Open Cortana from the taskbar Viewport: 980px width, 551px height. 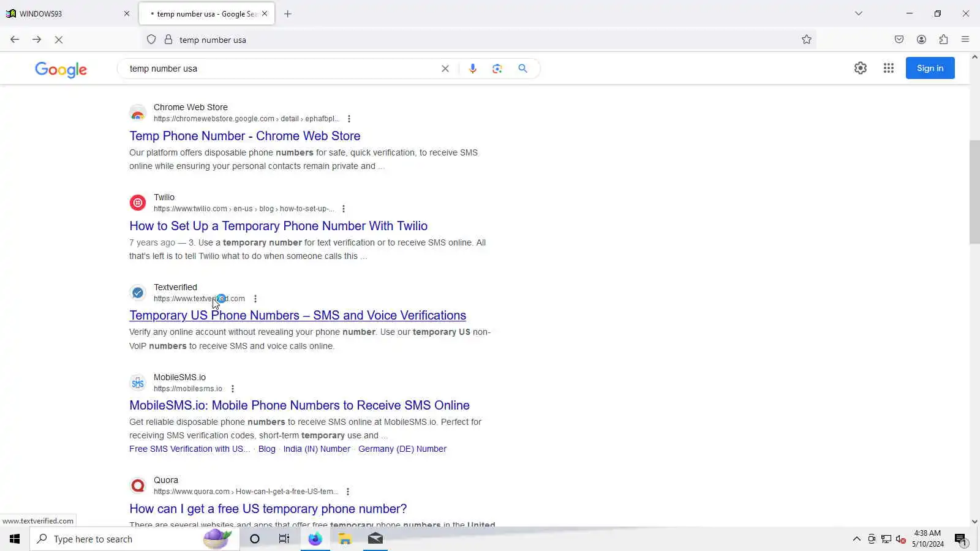pos(255,539)
